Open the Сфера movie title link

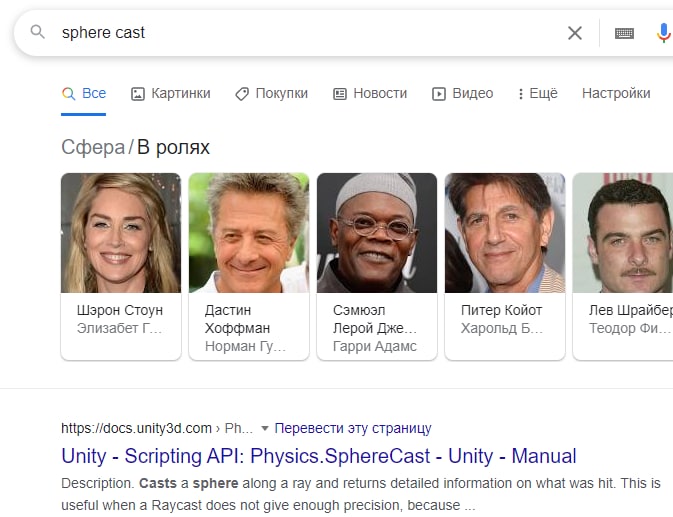[x=93, y=148]
